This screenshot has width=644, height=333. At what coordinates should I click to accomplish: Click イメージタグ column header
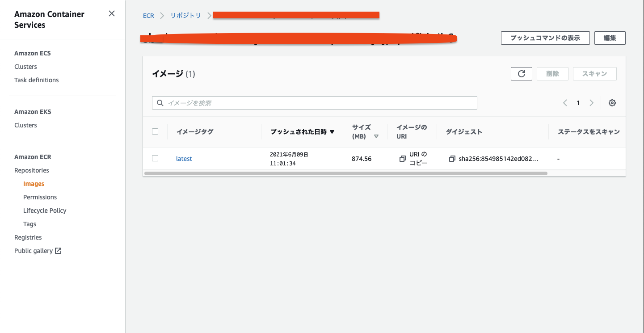(x=195, y=132)
